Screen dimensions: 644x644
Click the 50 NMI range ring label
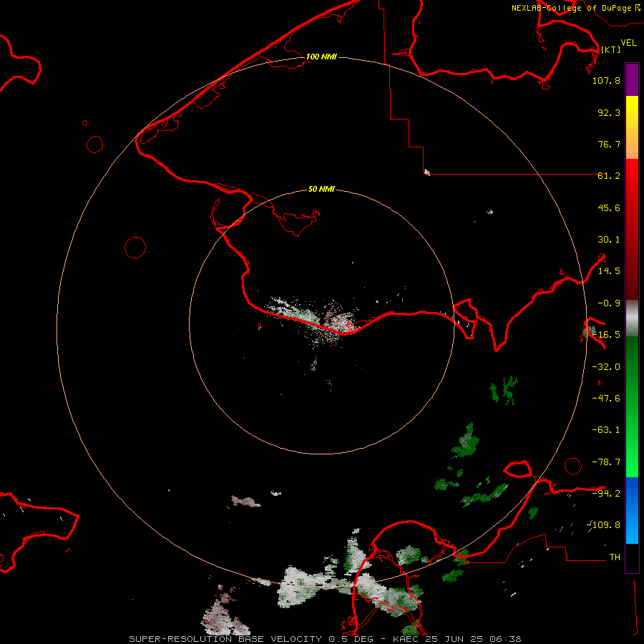(321, 189)
